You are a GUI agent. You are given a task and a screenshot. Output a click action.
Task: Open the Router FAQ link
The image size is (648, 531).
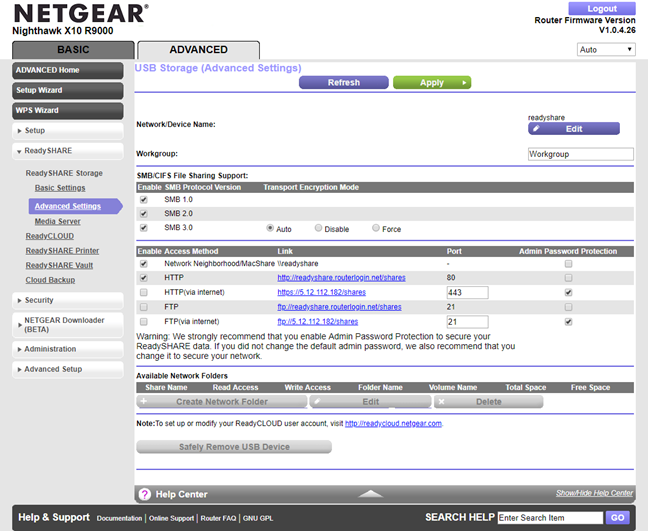click(x=218, y=518)
